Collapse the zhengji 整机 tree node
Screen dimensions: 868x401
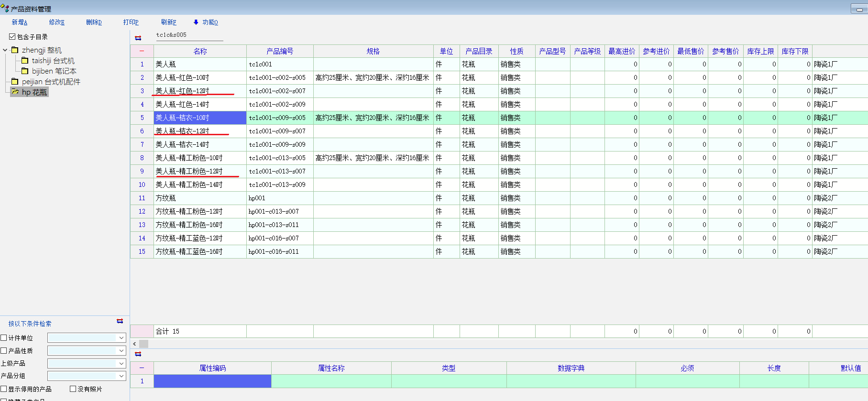[5, 50]
